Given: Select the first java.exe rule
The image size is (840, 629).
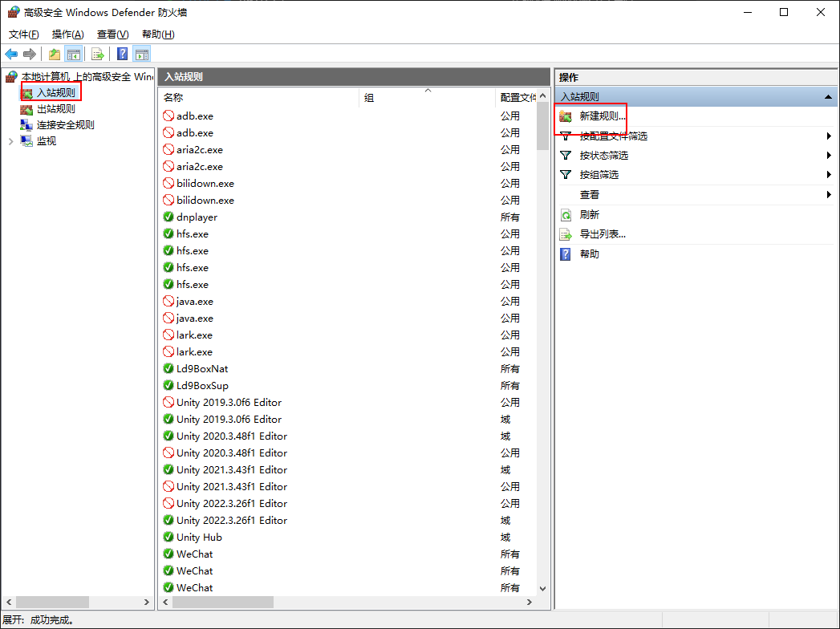Looking at the screenshot, I should [348, 301].
